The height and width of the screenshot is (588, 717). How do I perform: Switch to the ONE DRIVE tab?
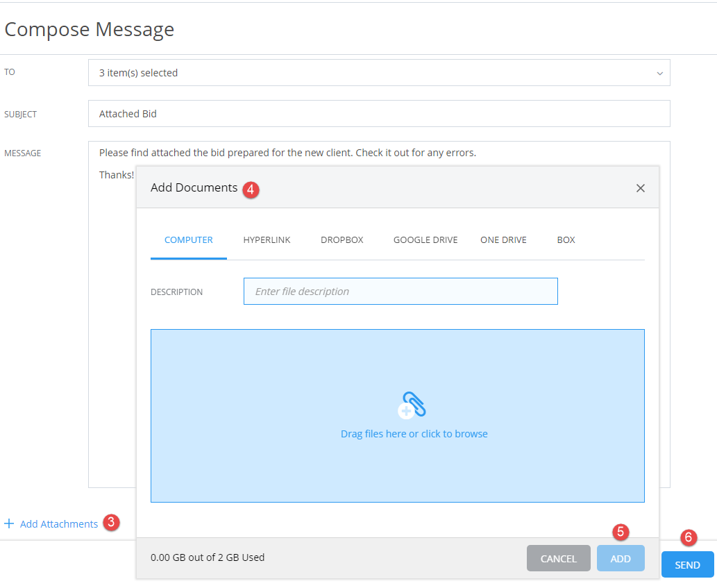pyautogui.click(x=503, y=240)
